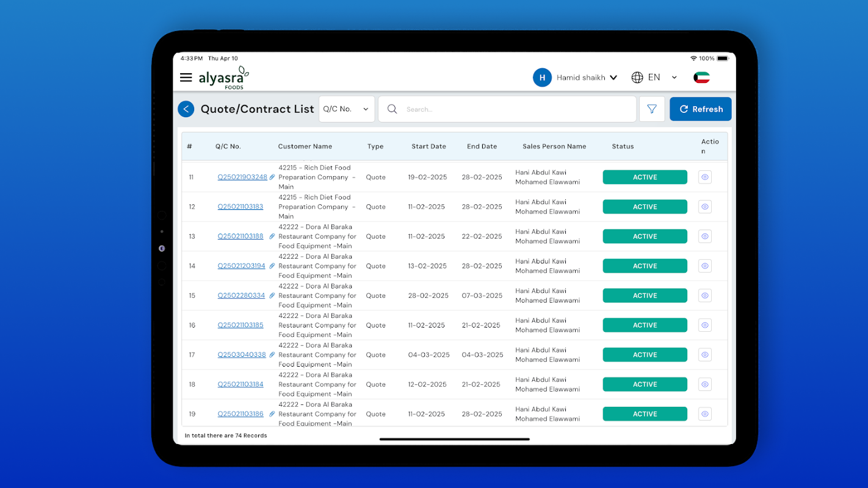Expand the EN language dropdown

(675, 77)
